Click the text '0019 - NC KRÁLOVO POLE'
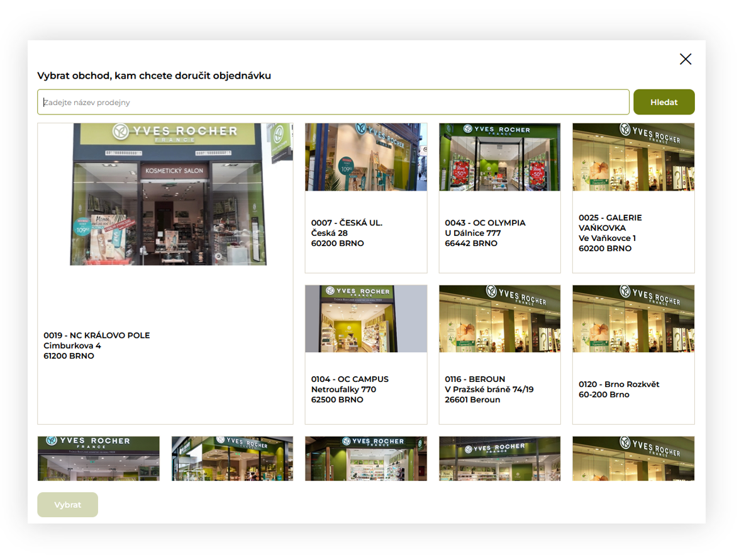The width and height of the screenshot is (739, 560). [97, 335]
